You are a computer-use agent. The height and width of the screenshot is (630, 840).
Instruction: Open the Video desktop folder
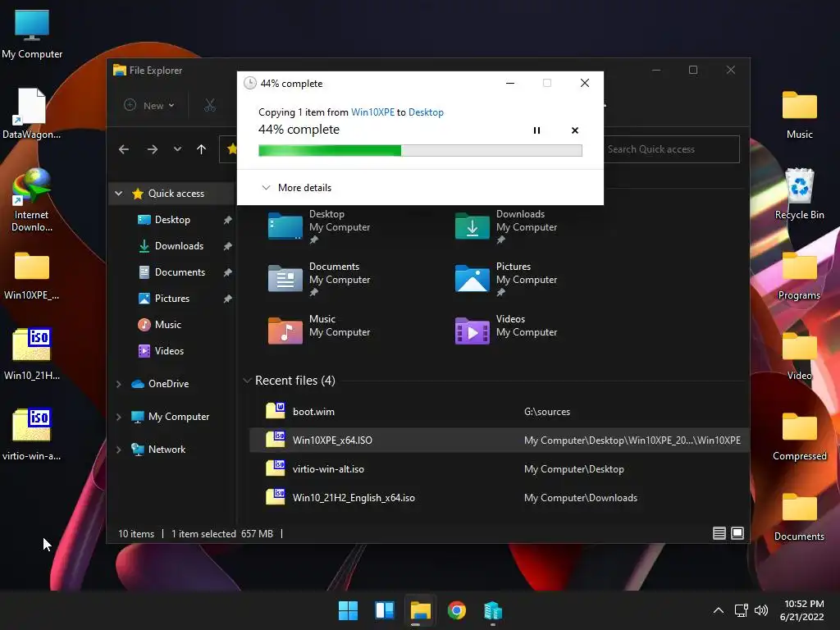click(x=799, y=356)
